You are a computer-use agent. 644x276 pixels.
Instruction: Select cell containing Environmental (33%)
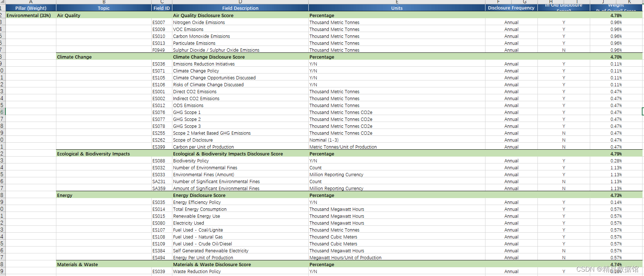31,15
